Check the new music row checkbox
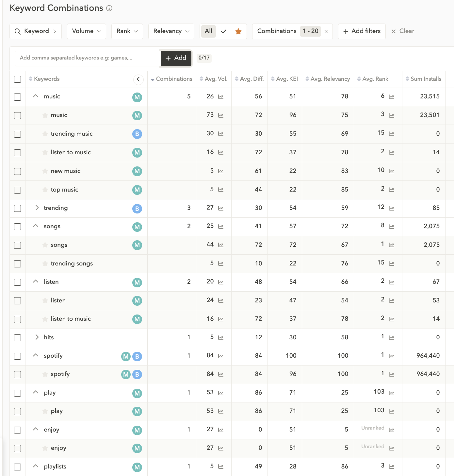 [18, 171]
